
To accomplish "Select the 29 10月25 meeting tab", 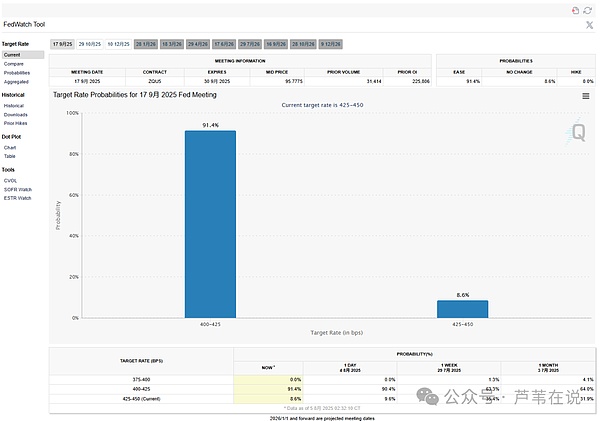I will click(x=90, y=45).
